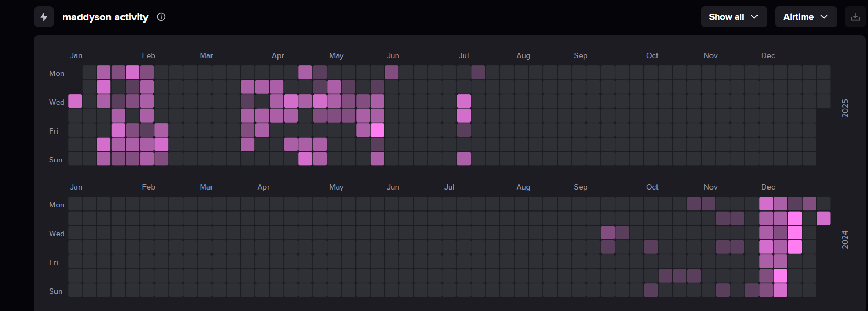Select the Monday cell under Jun in 2025
Image resolution: width=868 pixels, height=311 pixels.
tap(392, 72)
